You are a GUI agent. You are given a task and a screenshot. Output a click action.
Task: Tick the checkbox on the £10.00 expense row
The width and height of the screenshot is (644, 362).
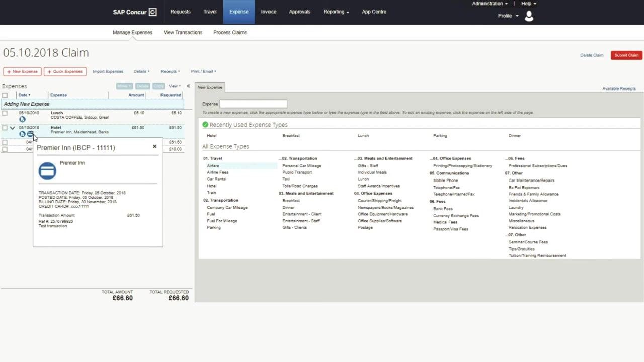(5, 149)
